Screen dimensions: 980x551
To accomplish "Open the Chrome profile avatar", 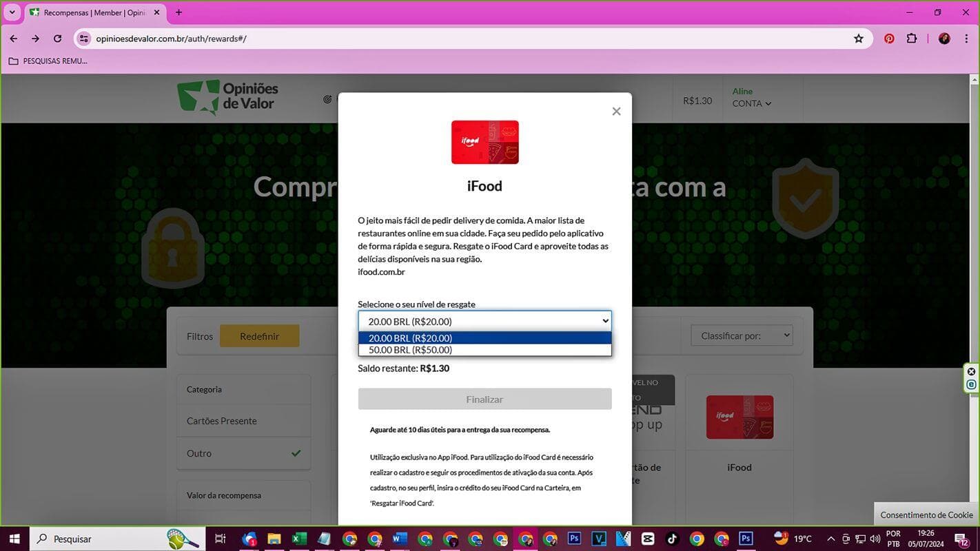I will tap(944, 39).
